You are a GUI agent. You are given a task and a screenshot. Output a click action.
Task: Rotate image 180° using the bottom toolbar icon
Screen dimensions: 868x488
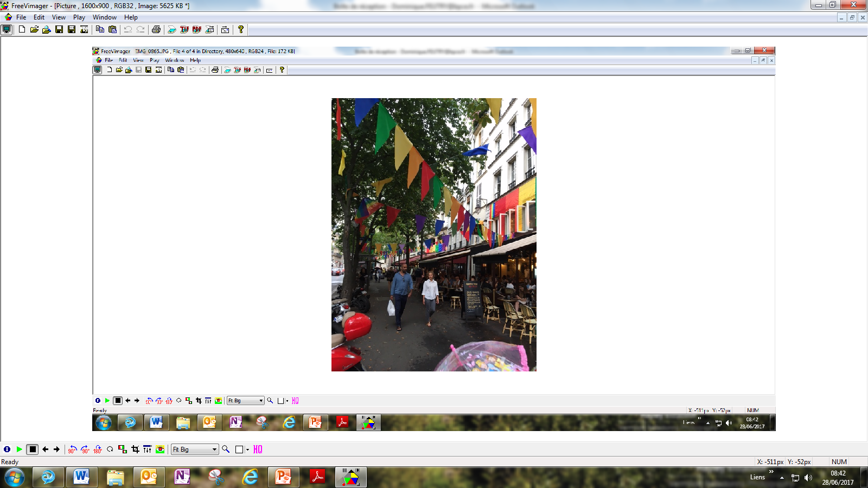pos(98,450)
